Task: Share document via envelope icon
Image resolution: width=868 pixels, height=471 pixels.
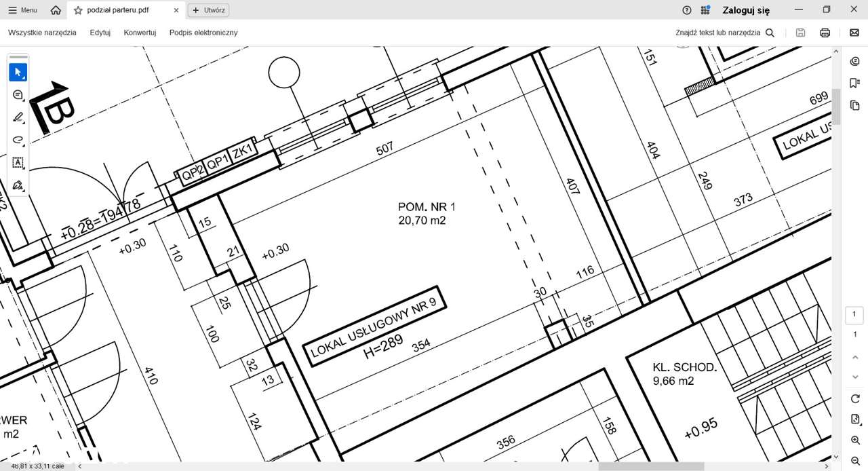Action: tap(854, 33)
